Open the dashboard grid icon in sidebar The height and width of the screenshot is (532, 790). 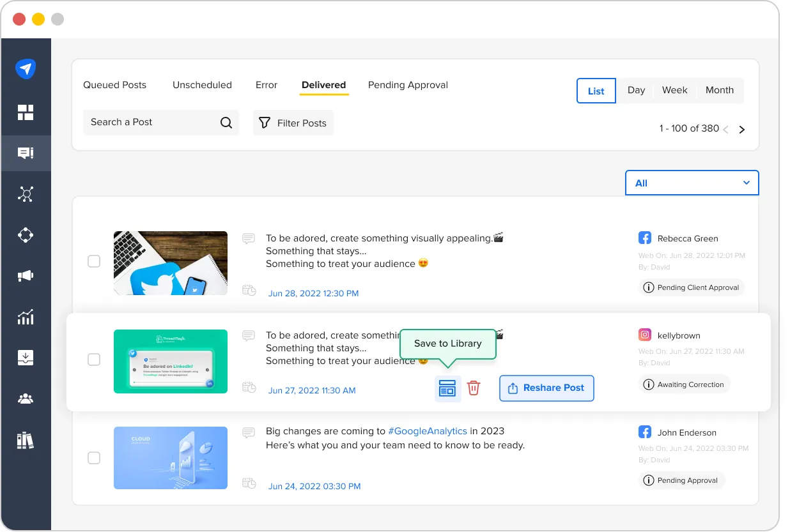tap(26, 113)
